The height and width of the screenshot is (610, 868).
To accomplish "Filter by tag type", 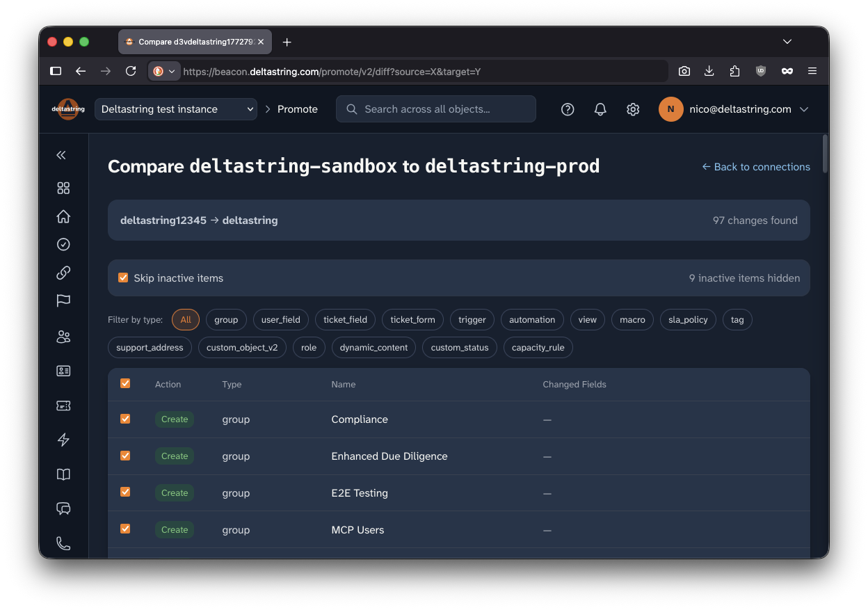I will pos(737,320).
